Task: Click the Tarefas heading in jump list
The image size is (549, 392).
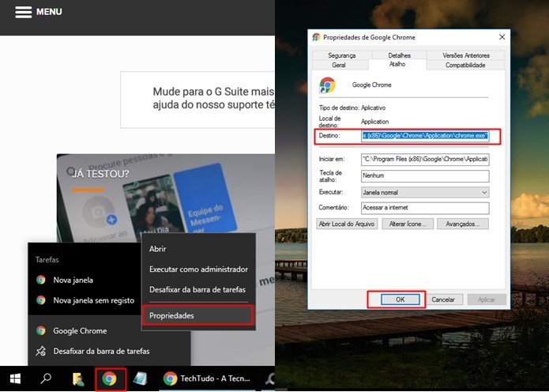Action: [47, 260]
